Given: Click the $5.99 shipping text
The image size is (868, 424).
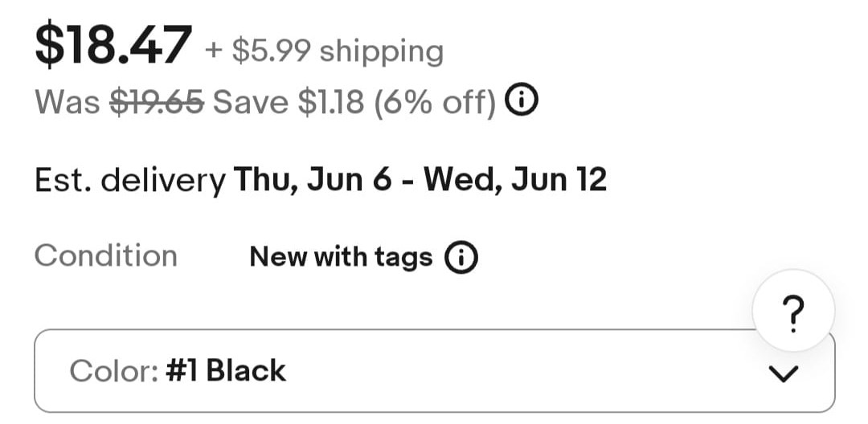Looking at the screenshot, I should point(324,51).
